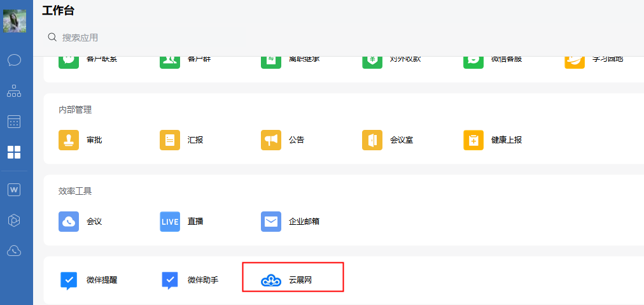Open the 审批 approval app
644x305 pixels.
(80, 140)
